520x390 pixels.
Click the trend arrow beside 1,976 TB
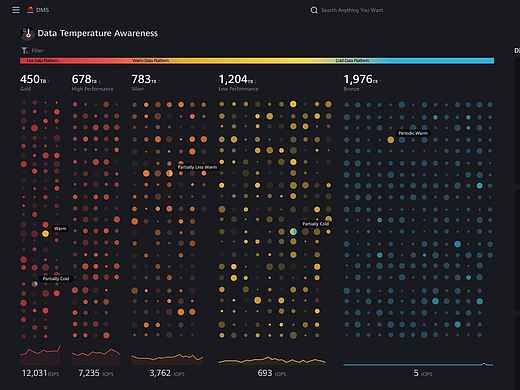[380, 81]
